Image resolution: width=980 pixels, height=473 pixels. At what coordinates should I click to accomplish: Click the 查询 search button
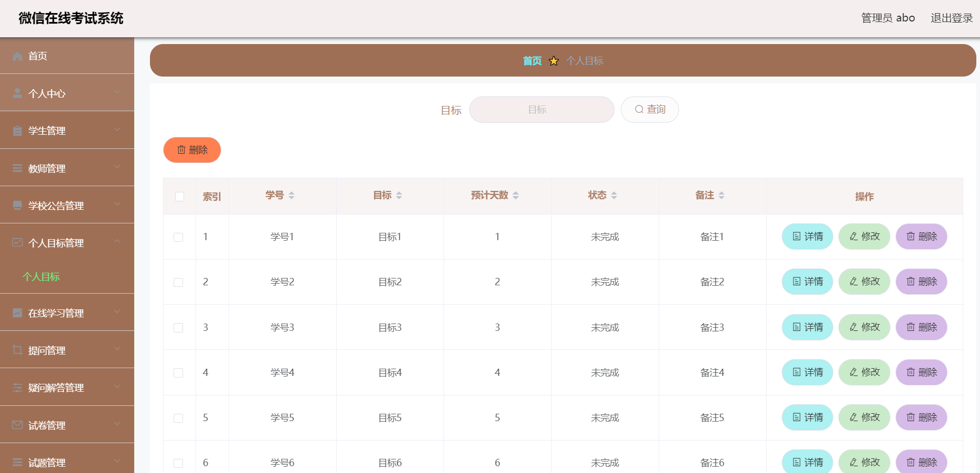[650, 110]
